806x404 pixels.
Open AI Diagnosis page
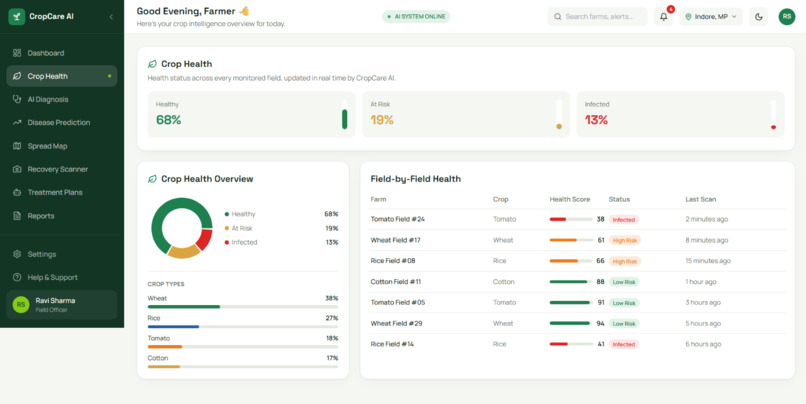[62, 99]
